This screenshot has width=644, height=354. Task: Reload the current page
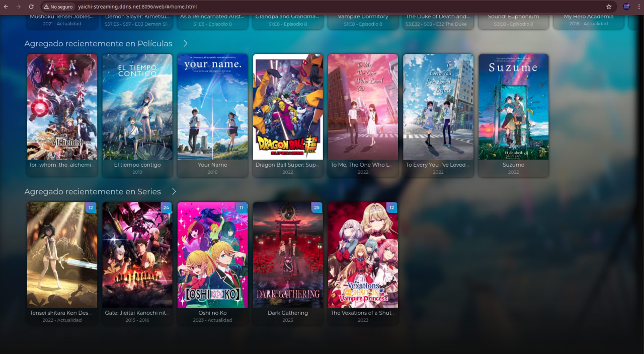pyautogui.click(x=31, y=7)
